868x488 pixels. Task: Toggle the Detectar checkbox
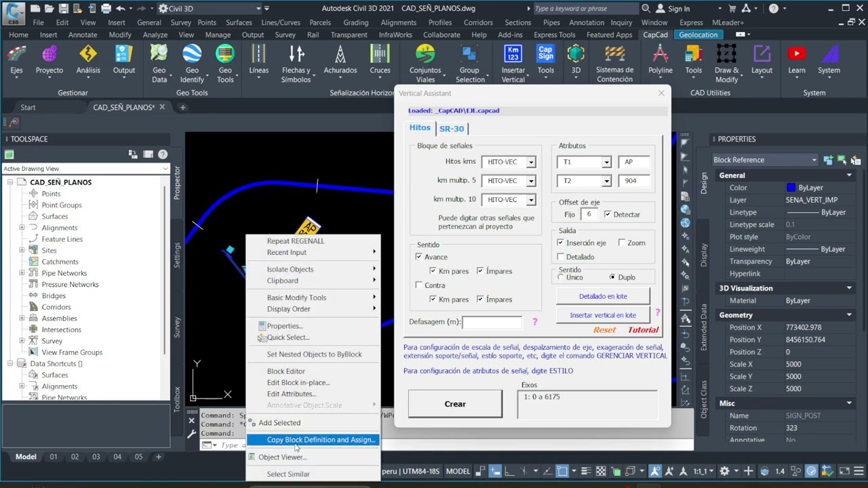coord(607,214)
